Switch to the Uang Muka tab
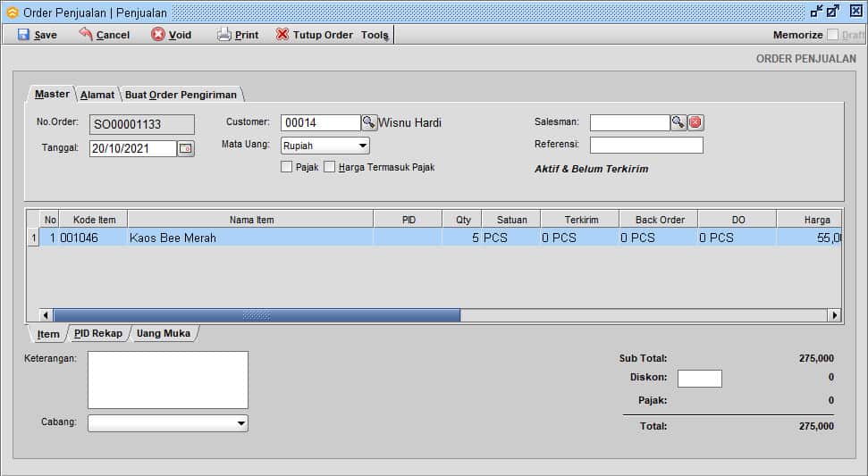This screenshot has height=476, width=868. 164,334
